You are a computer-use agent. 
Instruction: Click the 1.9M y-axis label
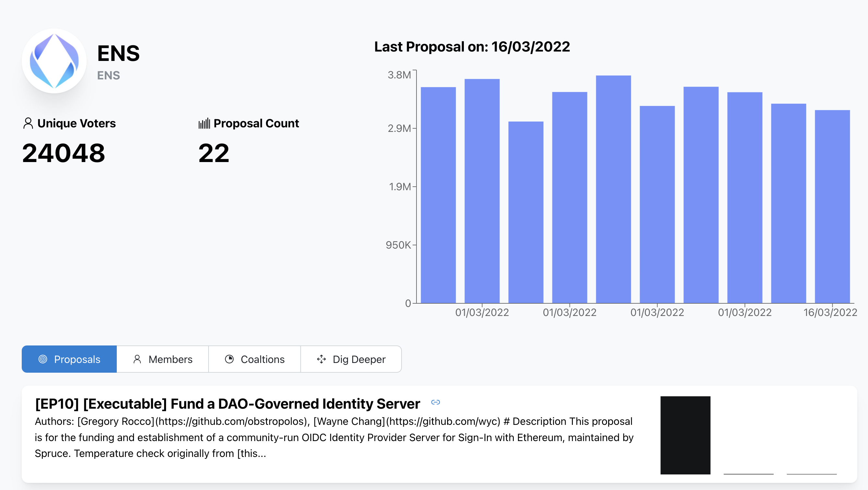pos(400,187)
